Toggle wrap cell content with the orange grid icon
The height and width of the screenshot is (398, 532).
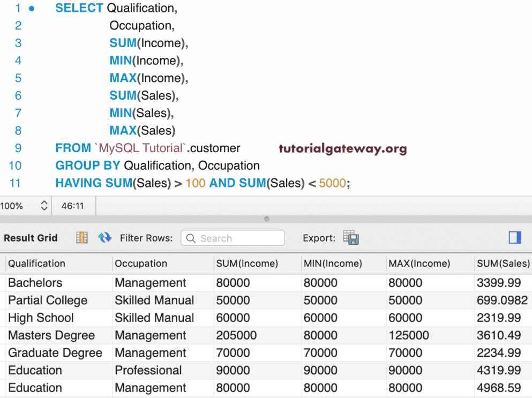[82, 236]
